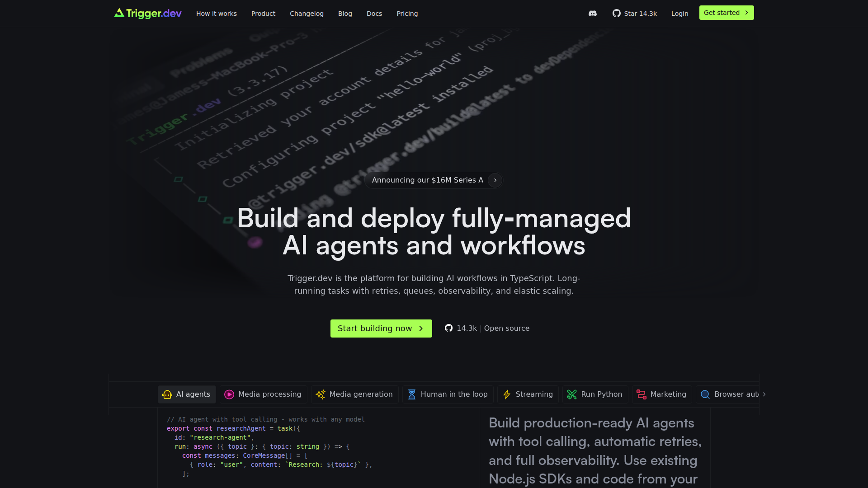The height and width of the screenshot is (488, 868).
Task: Click the Get started button
Action: tap(726, 13)
